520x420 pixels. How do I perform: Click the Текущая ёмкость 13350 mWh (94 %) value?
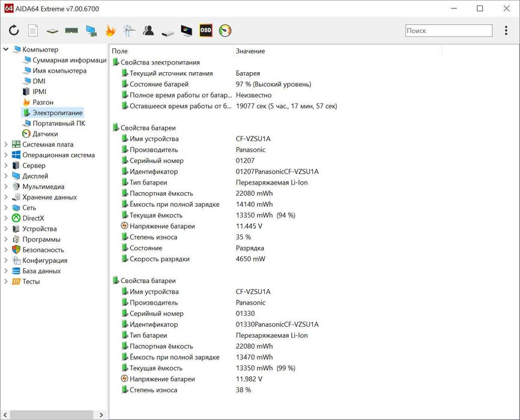(x=265, y=215)
